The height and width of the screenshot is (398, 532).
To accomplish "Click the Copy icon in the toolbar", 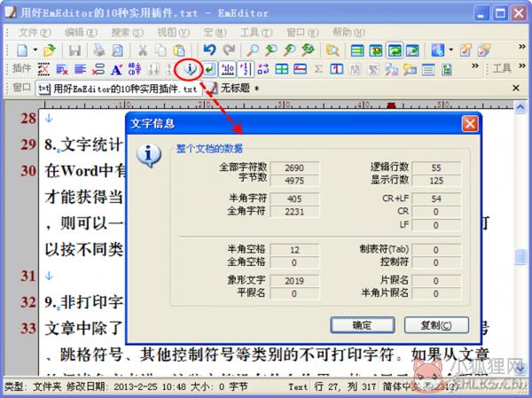I will (x=160, y=51).
